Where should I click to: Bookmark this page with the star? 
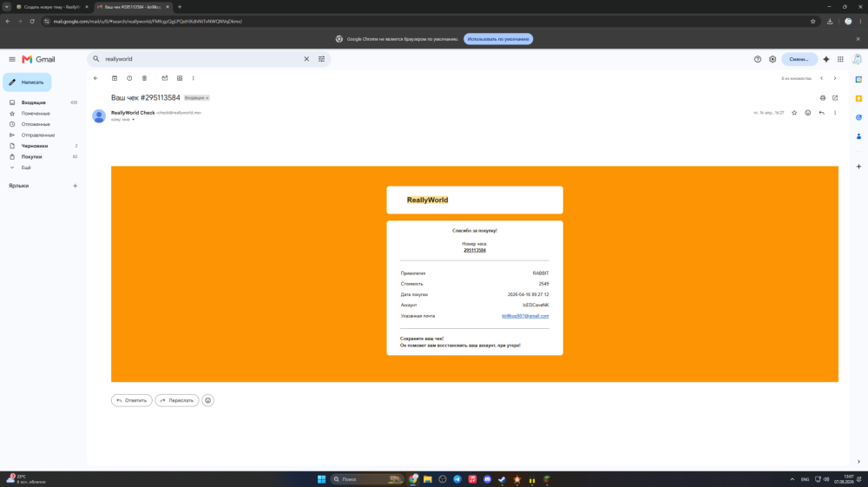pyautogui.click(x=812, y=21)
